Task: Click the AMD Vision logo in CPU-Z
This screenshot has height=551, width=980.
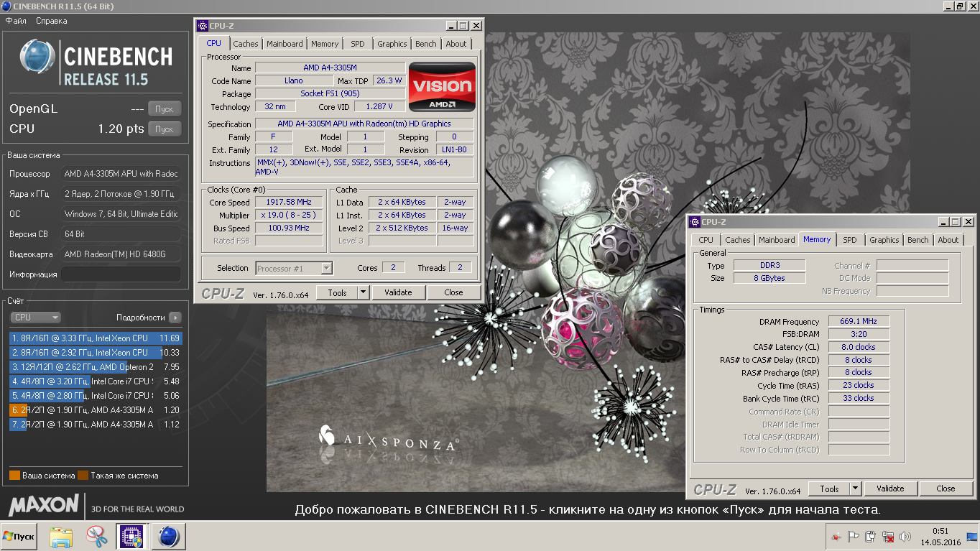Action: click(x=442, y=87)
